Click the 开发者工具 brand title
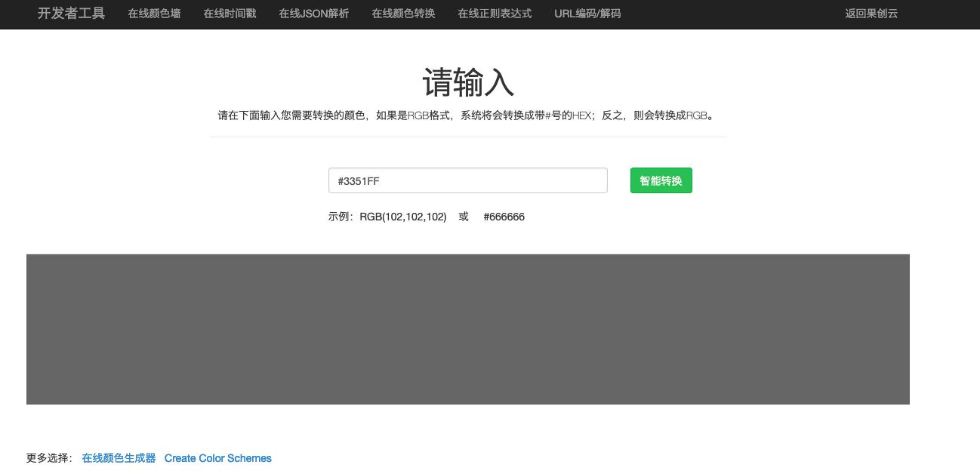The width and height of the screenshot is (980, 474). (x=71, y=14)
